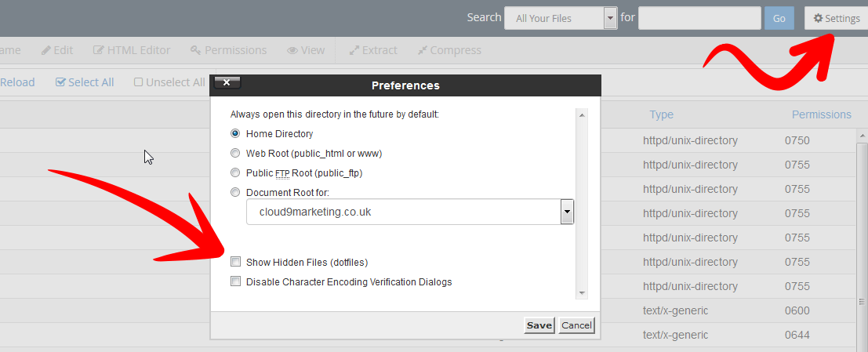Click the Edit pencil icon
This screenshot has height=352, width=868.
click(x=46, y=50)
